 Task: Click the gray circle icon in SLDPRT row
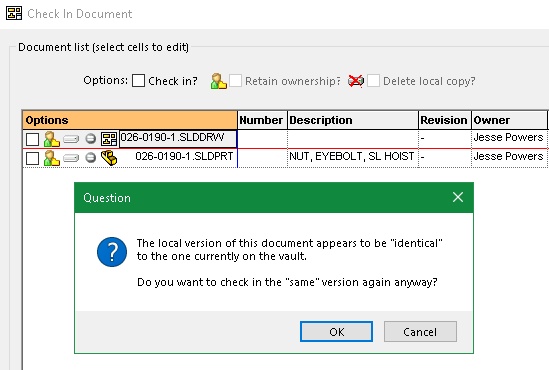[91, 158]
